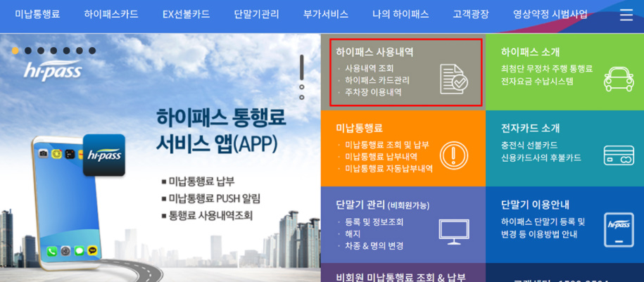Click the 주차장 이용내역 link

point(373,92)
